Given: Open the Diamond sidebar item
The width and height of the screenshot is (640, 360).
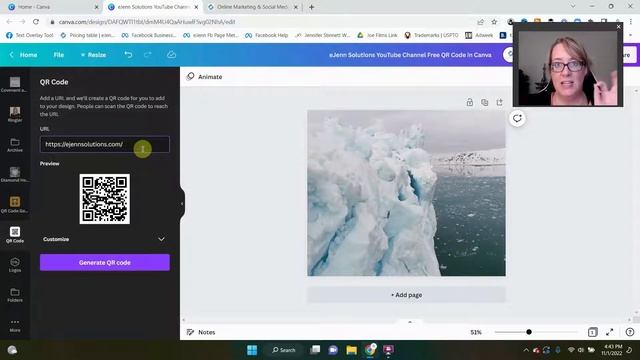Looking at the screenshot, I should click(x=15, y=175).
